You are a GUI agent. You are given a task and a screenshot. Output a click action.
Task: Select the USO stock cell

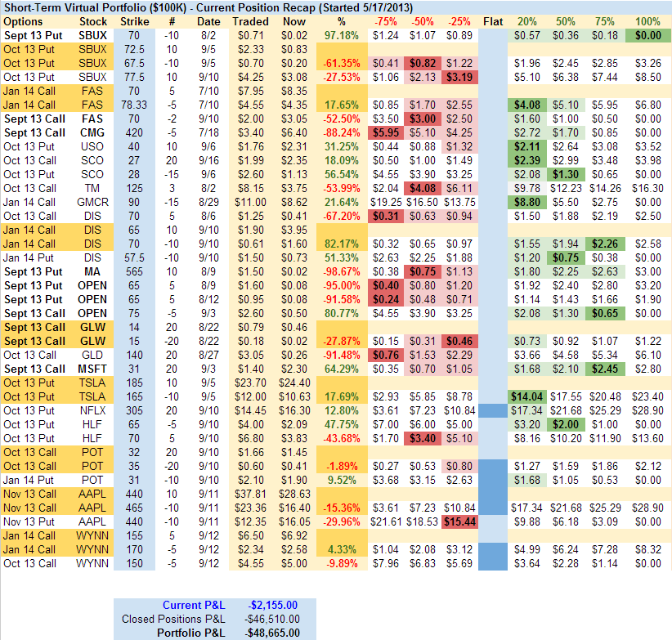tap(93, 146)
